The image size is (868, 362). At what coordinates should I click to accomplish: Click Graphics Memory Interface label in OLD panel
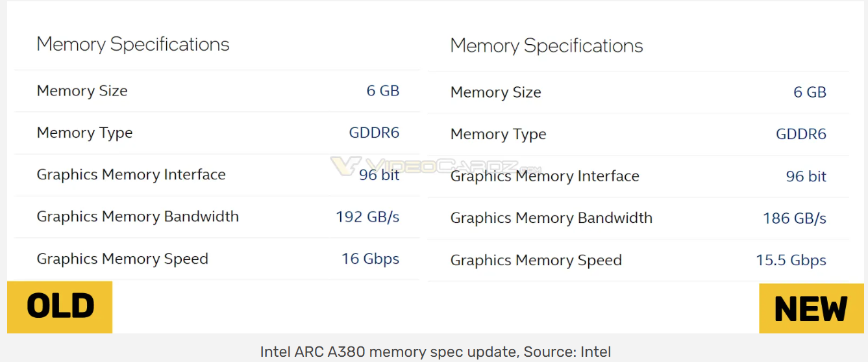pyautogui.click(x=131, y=174)
